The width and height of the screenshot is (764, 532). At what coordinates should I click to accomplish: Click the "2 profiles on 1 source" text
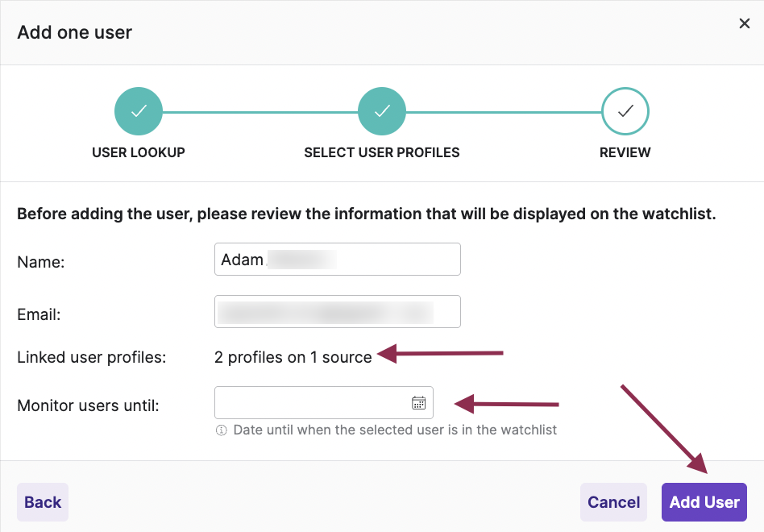pyautogui.click(x=293, y=357)
